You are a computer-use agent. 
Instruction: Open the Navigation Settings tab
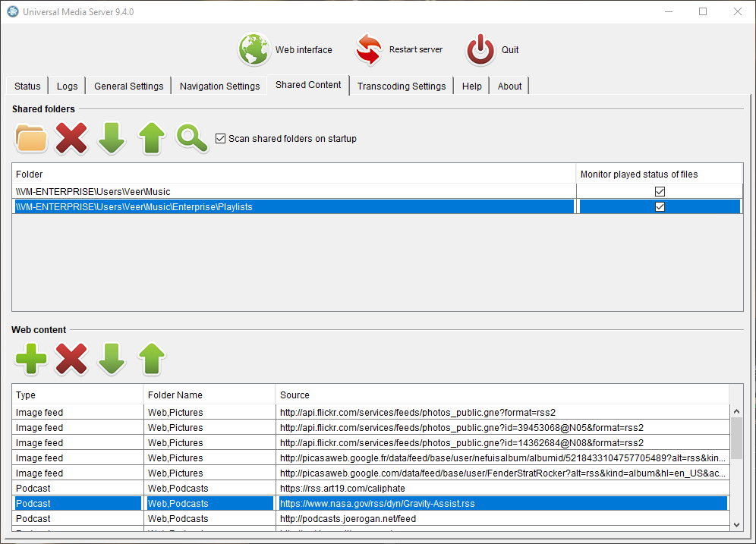point(220,86)
